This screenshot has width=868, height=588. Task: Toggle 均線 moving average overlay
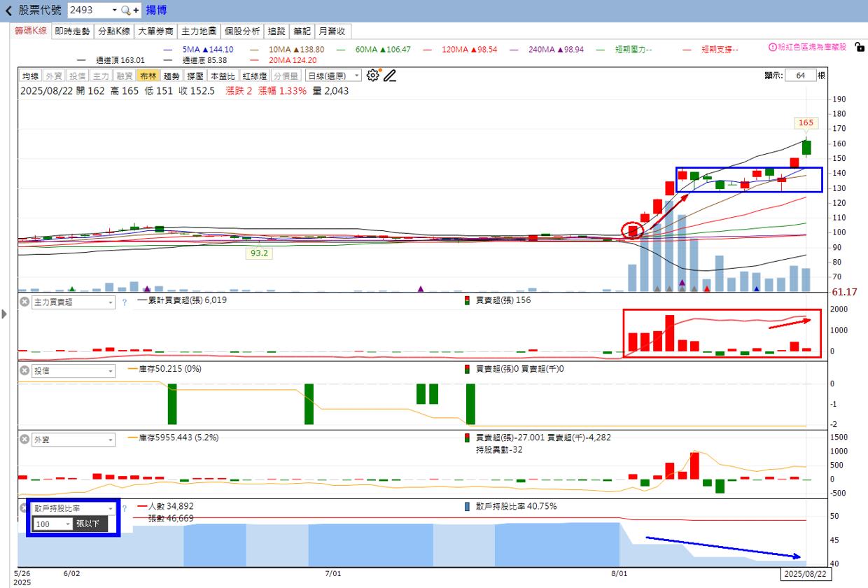[30, 76]
